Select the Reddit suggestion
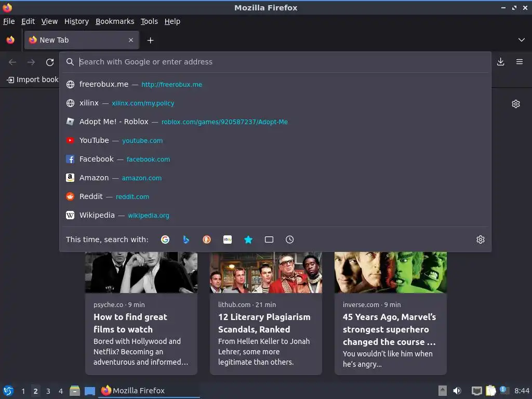 pyautogui.click(x=275, y=196)
